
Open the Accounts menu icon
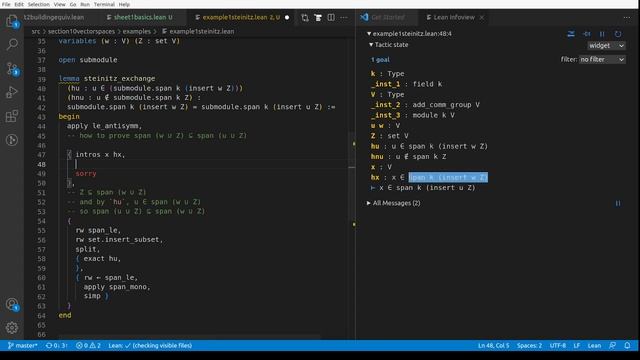coord(12,304)
